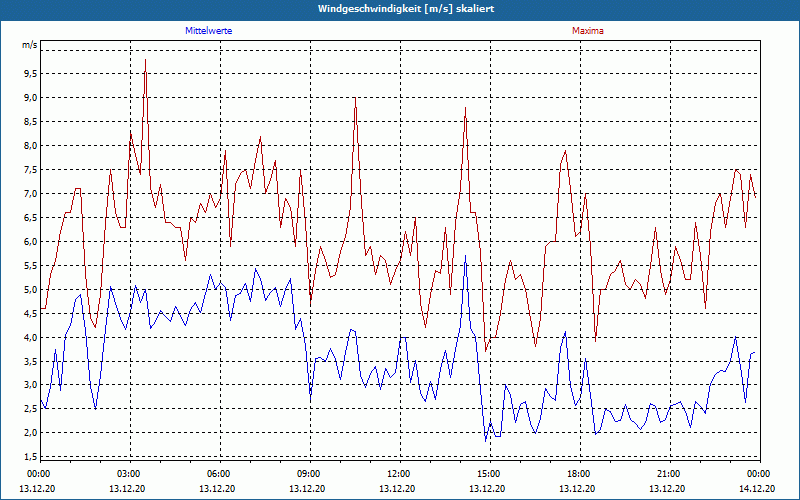The image size is (800, 500).
Task: Click the 15:00 time axis label
Action: tap(490, 474)
